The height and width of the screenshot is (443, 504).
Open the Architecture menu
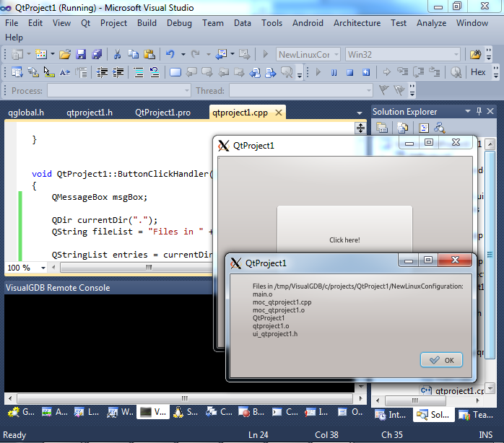click(x=357, y=23)
